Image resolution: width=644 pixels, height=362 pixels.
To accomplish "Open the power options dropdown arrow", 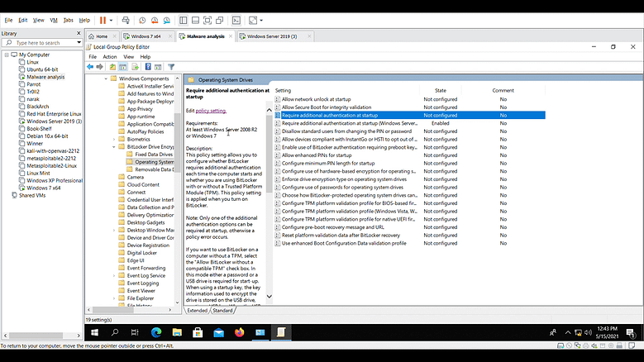I will click(x=111, y=20).
